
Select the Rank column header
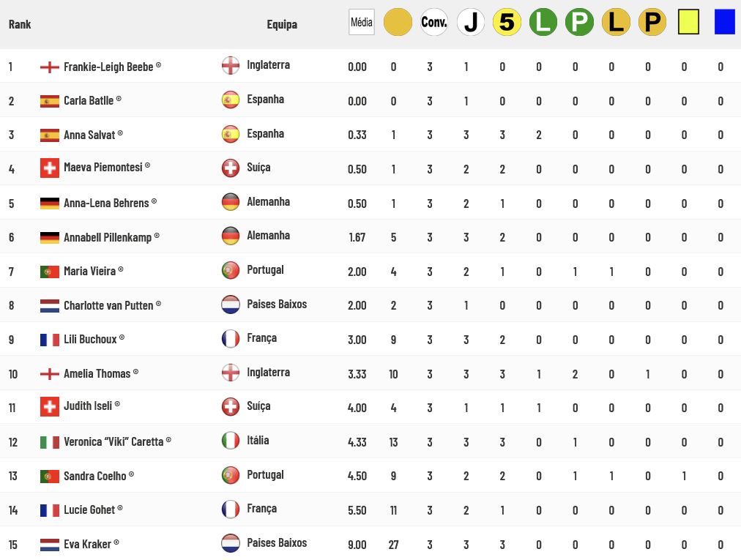[x=20, y=24]
